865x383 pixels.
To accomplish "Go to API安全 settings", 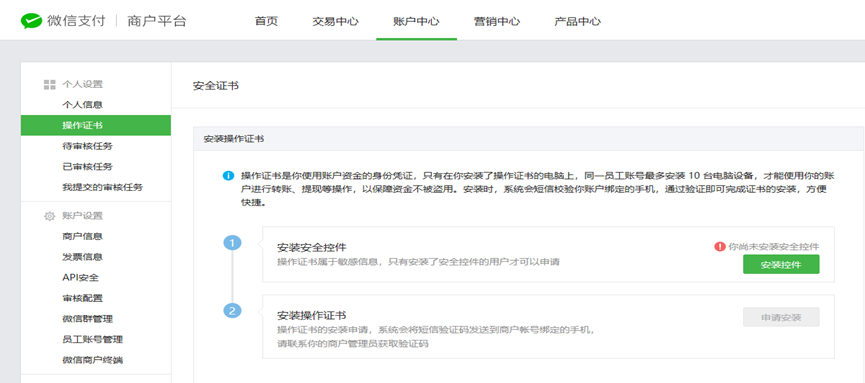I will click(81, 278).
